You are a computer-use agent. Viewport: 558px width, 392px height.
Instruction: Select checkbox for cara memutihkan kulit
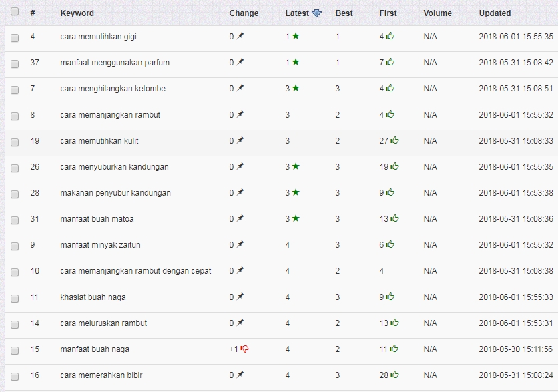15,142
